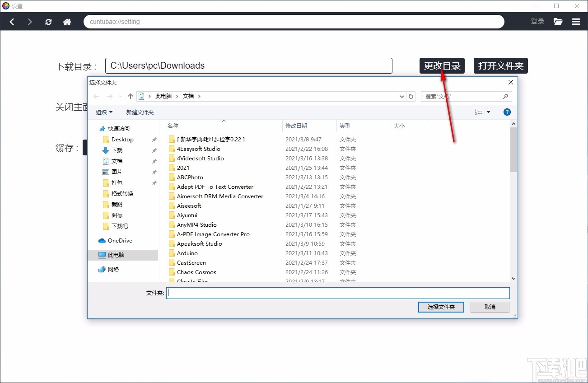Refresh the folder dialog listing
588x383 pixels.
pyautogui.click(x=411, y=96)
